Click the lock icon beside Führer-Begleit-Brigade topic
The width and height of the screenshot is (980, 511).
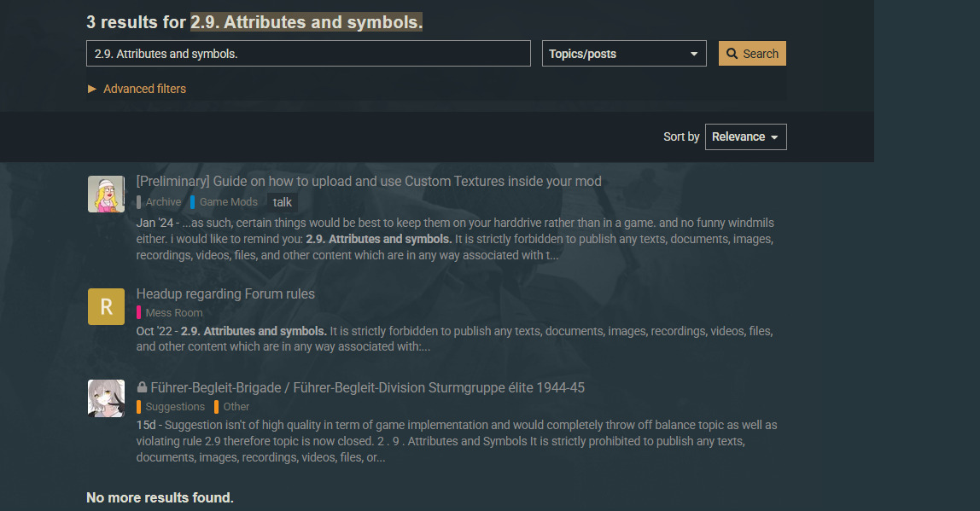click(x=142, y=388)
